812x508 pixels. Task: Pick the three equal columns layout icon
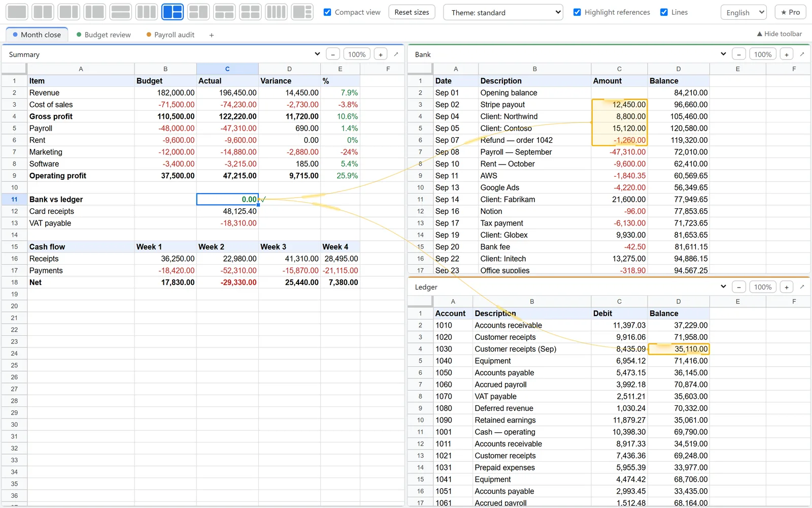(x=146, y=12)
